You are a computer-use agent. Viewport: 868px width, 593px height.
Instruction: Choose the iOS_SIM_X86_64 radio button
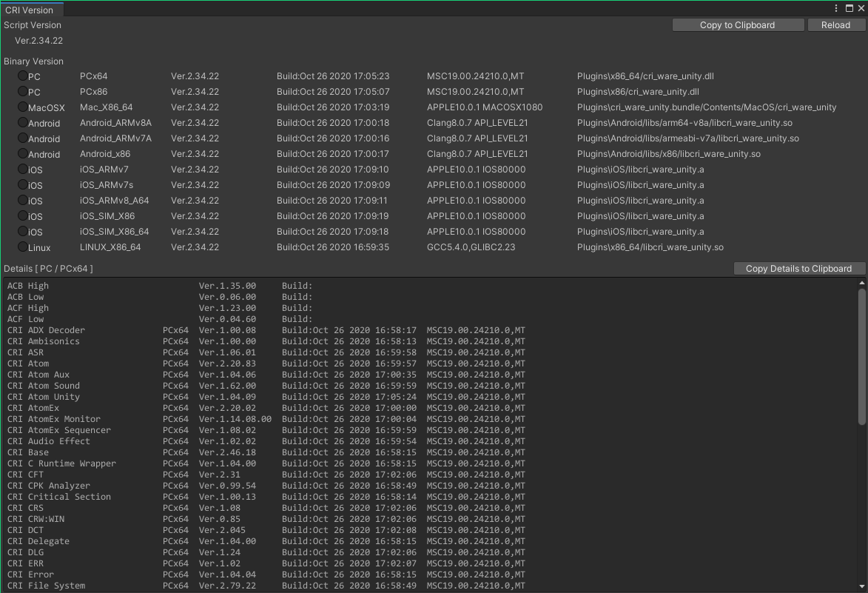tap(23, 232)
